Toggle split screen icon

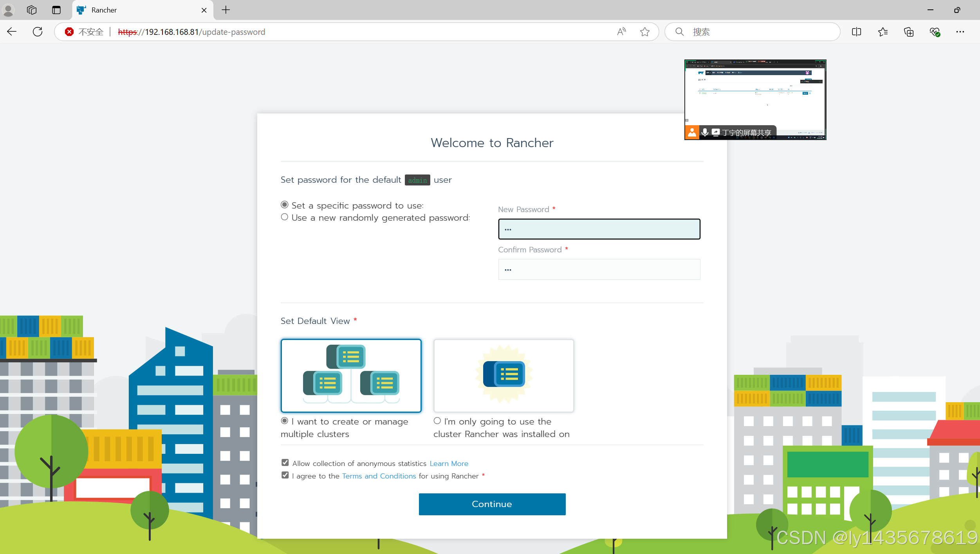(x=856, y=32)
